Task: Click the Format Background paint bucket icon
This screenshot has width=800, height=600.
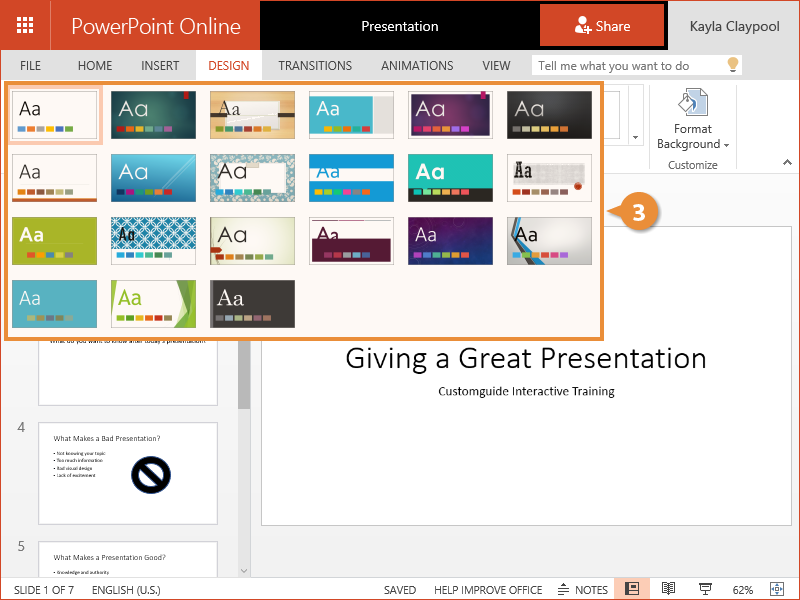Action: click(692, 104)
